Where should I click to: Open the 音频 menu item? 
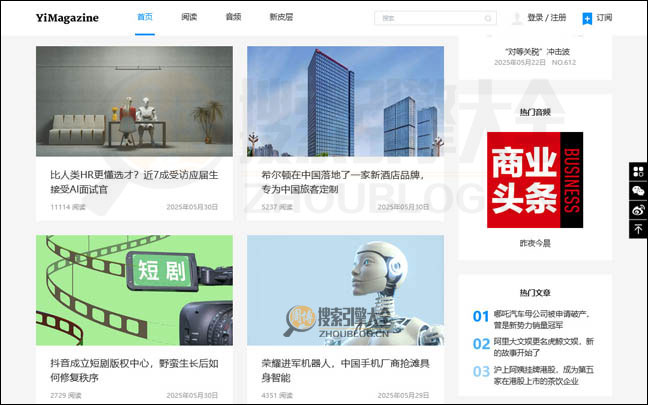[x=233, y=17]
